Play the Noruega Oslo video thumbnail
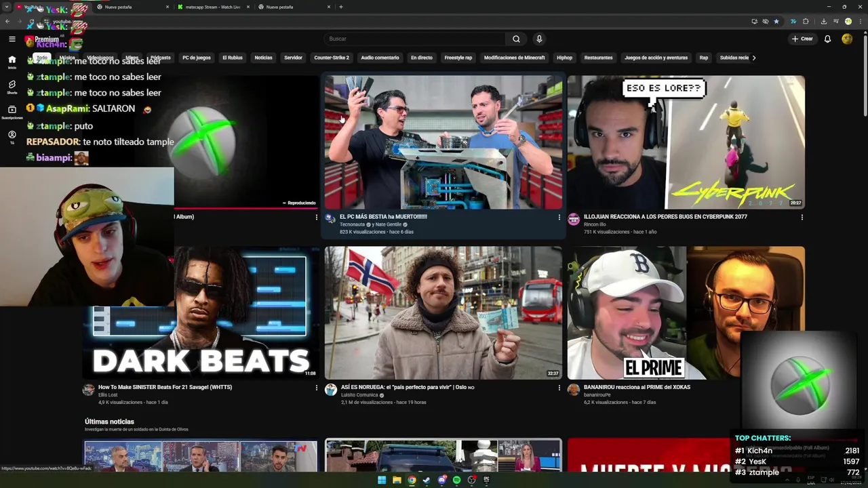The image size is (868, 488). click(x=443, y=312)
